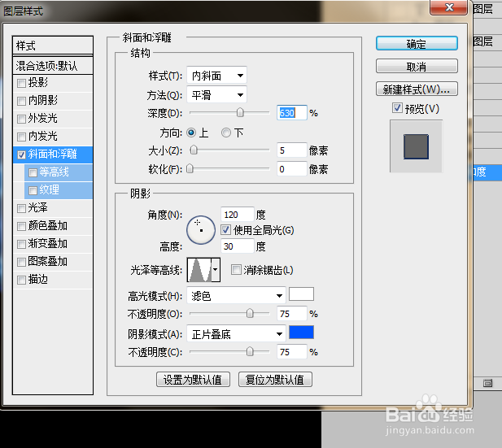Click the 大小 size slider handle
The image size is (502, 448).
194,150
